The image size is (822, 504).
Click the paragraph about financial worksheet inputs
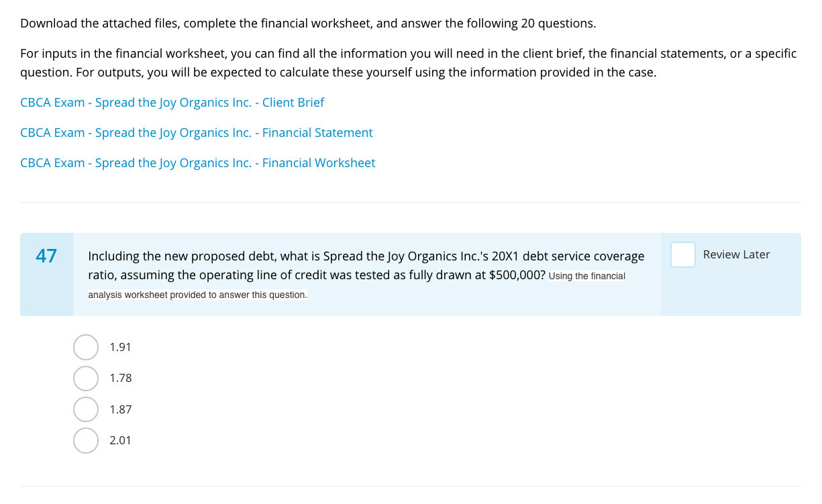pyautogui.click(x=408, y=62)
